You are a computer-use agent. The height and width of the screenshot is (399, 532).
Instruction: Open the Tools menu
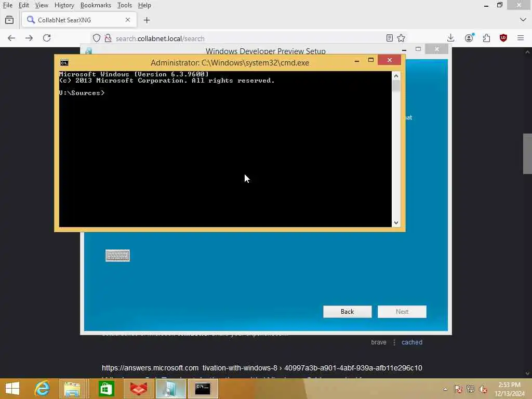[x=125, y=5]
